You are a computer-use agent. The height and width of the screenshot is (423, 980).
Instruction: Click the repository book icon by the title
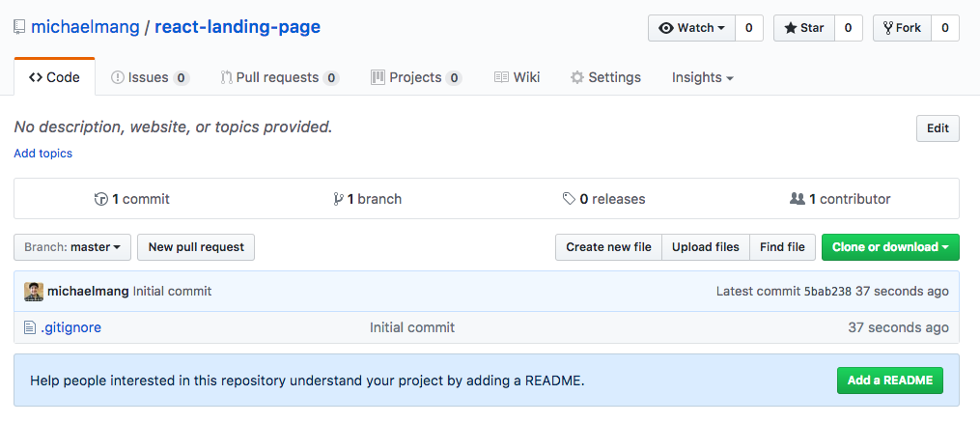pos(19,27)
